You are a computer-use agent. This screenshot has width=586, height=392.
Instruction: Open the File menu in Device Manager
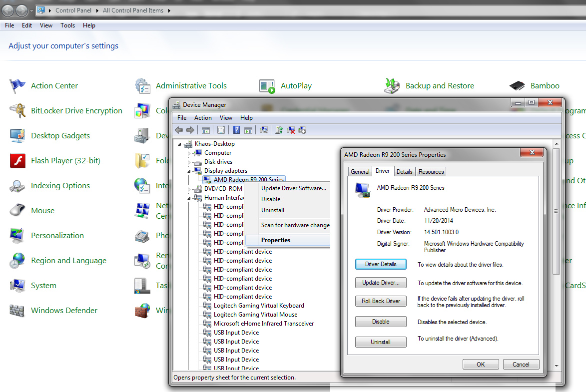182,118
